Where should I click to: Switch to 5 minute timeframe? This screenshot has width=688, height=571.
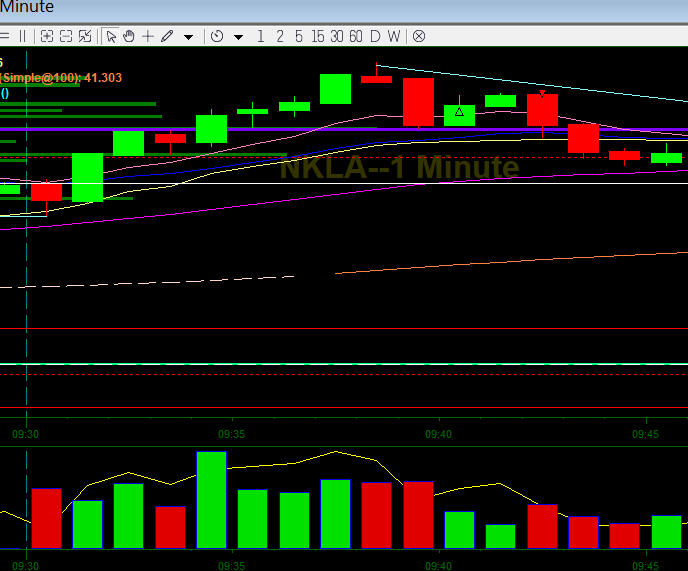[298, 36]
